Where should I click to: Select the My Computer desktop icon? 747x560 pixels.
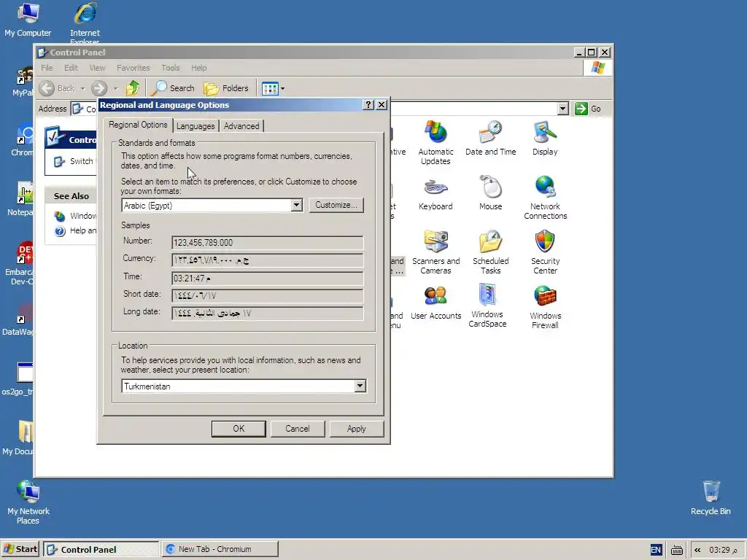[x=28, y=20]
